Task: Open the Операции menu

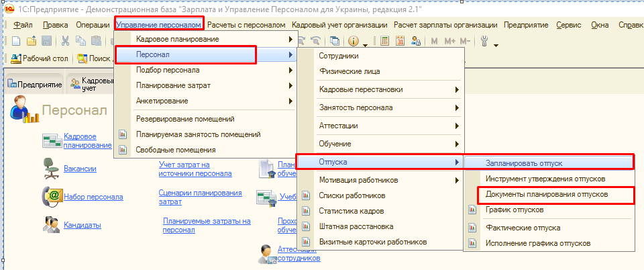Action: [93, 25]
